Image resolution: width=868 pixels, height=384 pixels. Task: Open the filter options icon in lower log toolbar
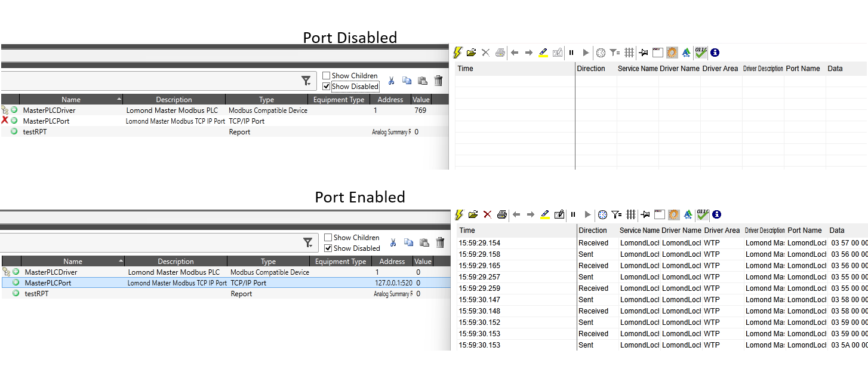(616, 214)
